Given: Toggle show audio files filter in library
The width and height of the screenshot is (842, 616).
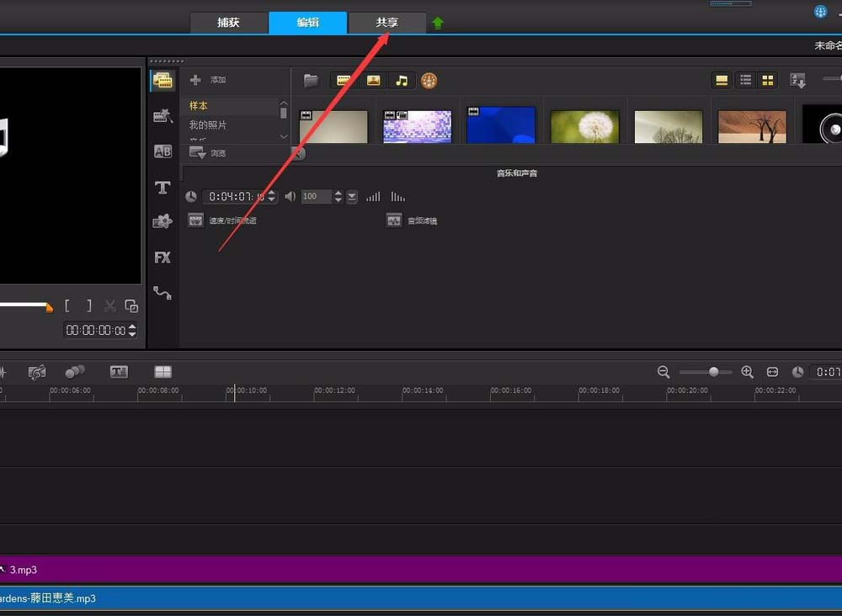Looking at the screenshot, I should pyautogui.click(x=402, y=81).
